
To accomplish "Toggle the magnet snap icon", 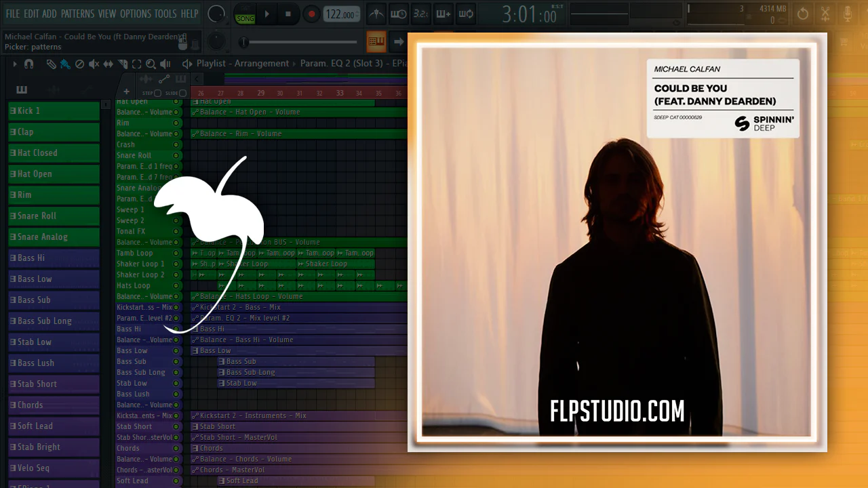I will pos(29,64).
